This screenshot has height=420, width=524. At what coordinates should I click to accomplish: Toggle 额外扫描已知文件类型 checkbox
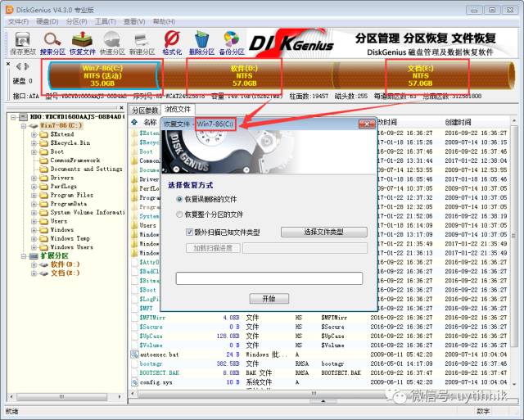189,232
